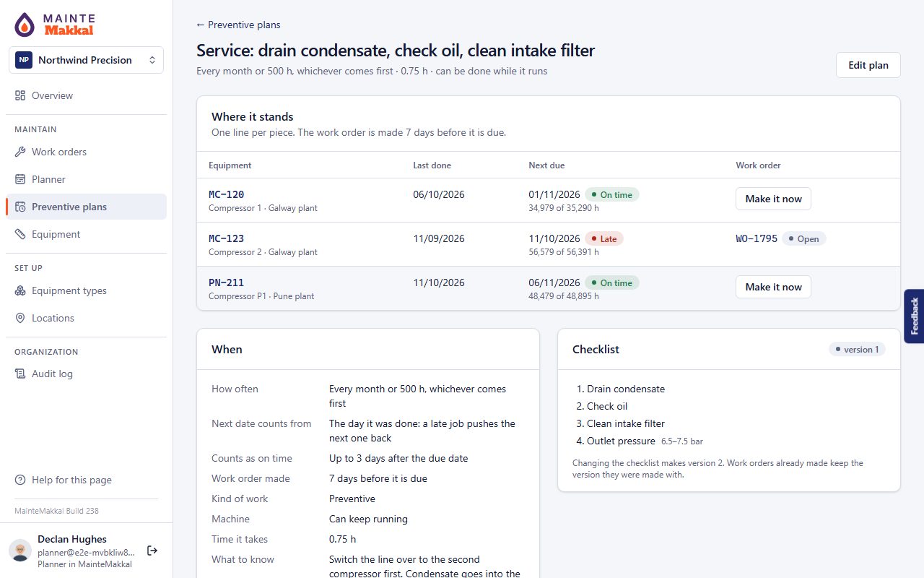Click the Preventive plans calendar-clock icon

click(20, 207)
